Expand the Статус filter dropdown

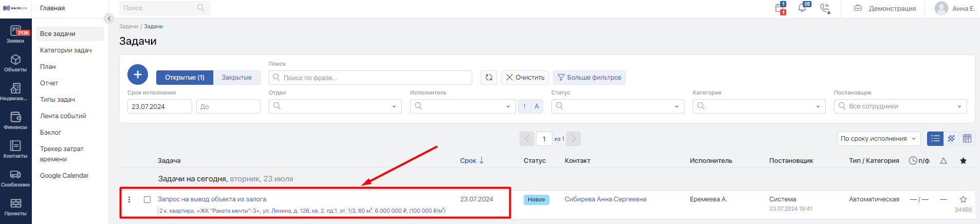[x=618, y=106]
